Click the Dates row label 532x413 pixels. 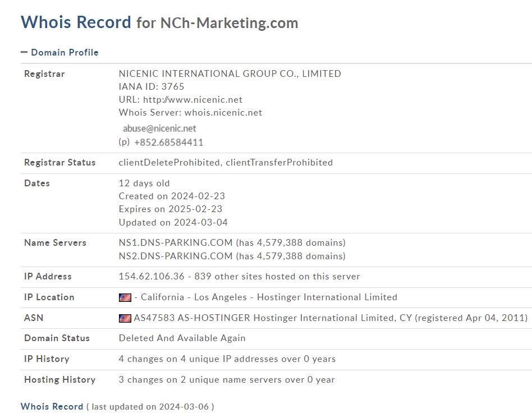[37, 183]
